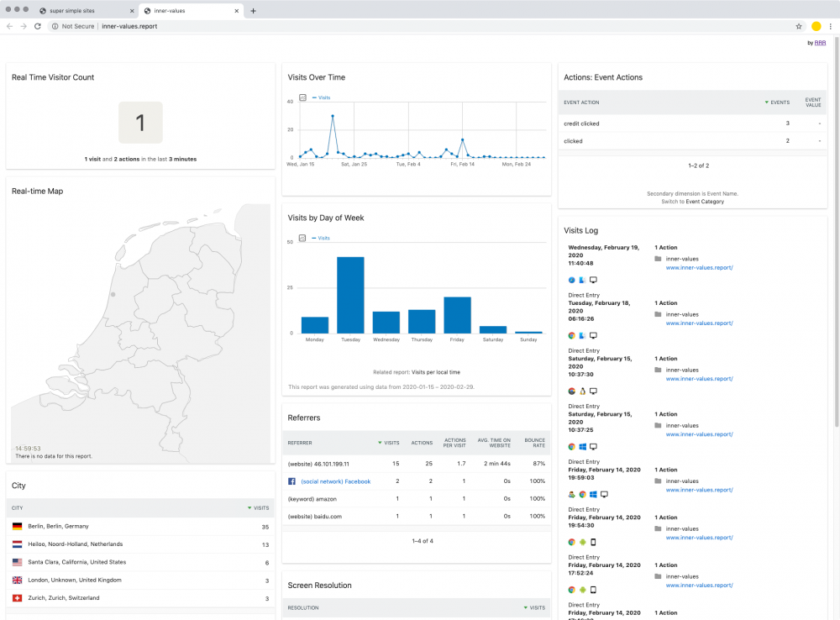Click the Windows icon for the 10:37:25 visit
This screenshot has width=840, height=620.
(x=582, y=446)
